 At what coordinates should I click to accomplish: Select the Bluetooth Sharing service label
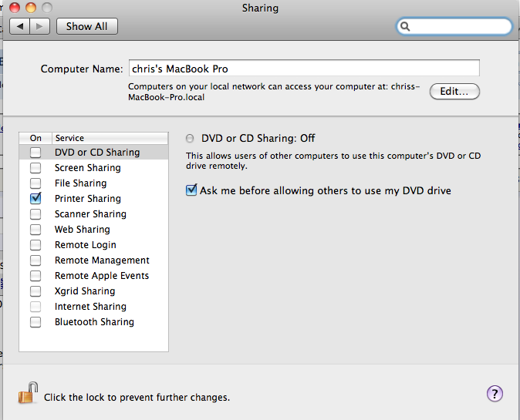[94, 322]
